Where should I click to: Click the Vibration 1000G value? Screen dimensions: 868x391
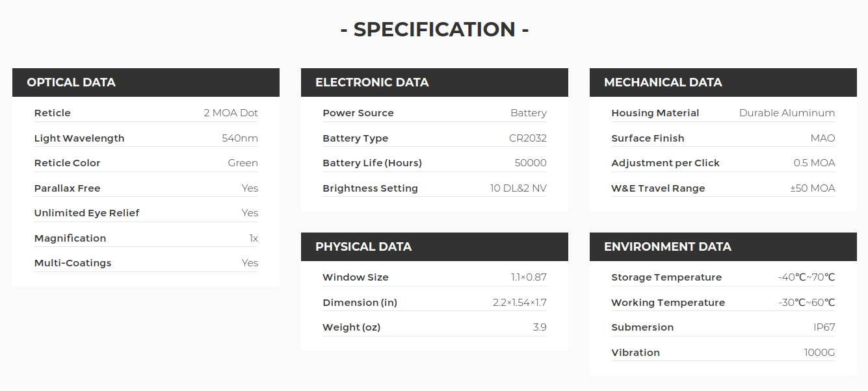tap(820, 353)
